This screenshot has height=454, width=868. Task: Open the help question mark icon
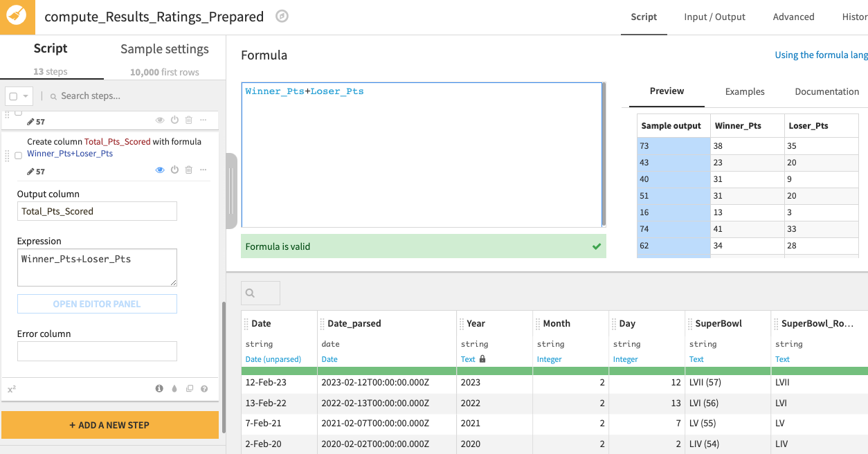click(x=204, y=389)
